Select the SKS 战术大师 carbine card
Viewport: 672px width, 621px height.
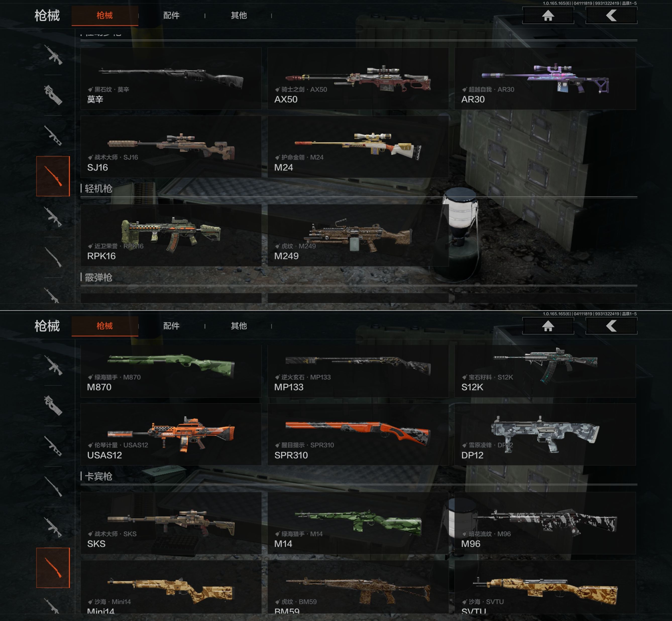point(171,523)
